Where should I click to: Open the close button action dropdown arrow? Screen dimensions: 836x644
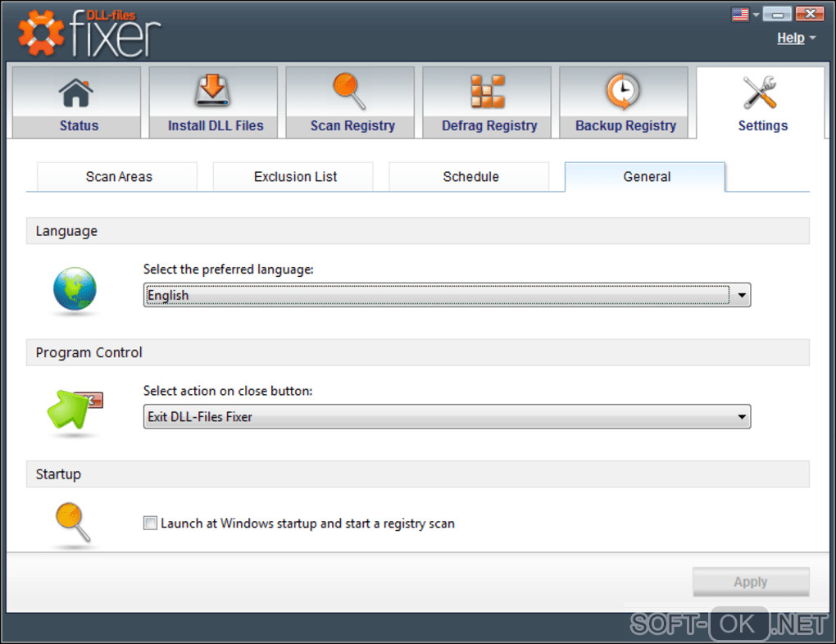742,416
